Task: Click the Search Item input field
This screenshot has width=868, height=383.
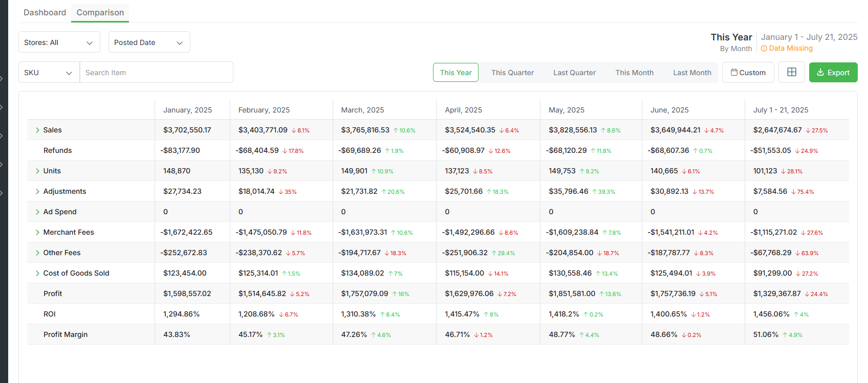Action: (x=156, y=73)
